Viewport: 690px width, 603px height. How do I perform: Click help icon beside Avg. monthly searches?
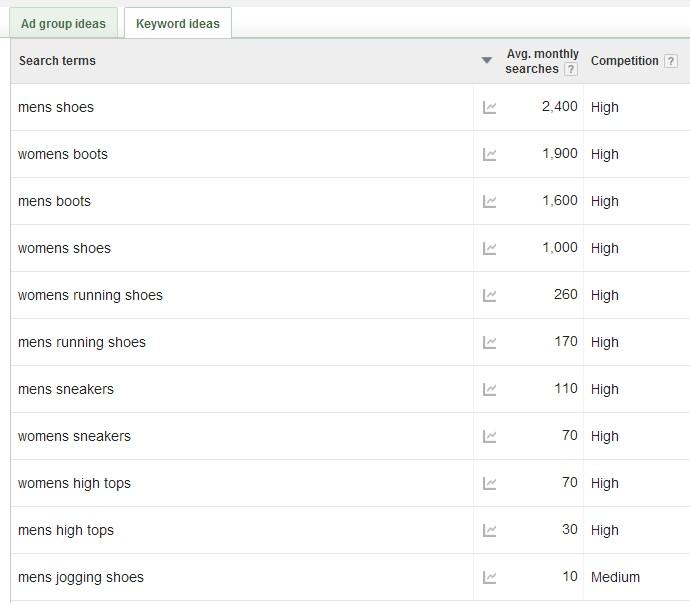click(571, 70)
